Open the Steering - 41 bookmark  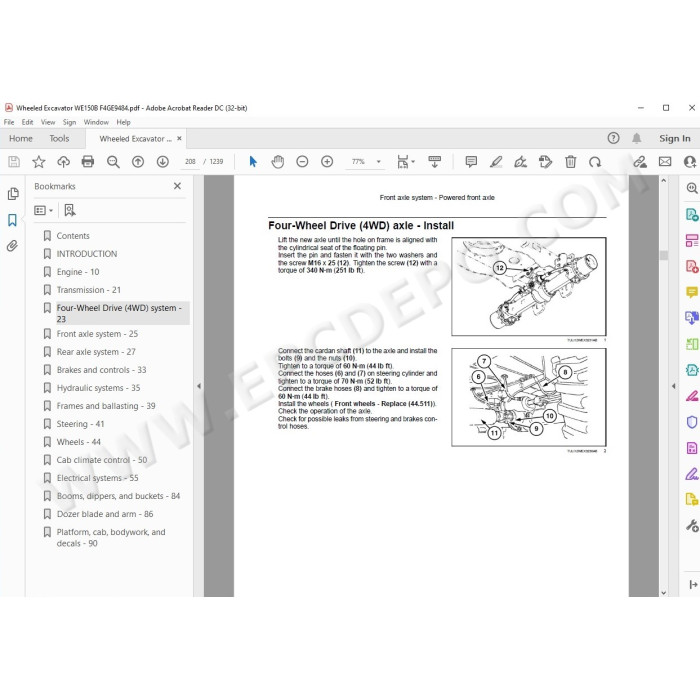(80, 424)
